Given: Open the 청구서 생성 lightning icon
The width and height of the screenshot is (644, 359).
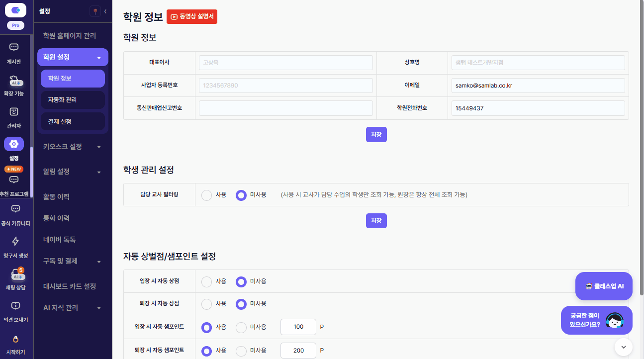Looking at the screenshot, I should [15, 241].
